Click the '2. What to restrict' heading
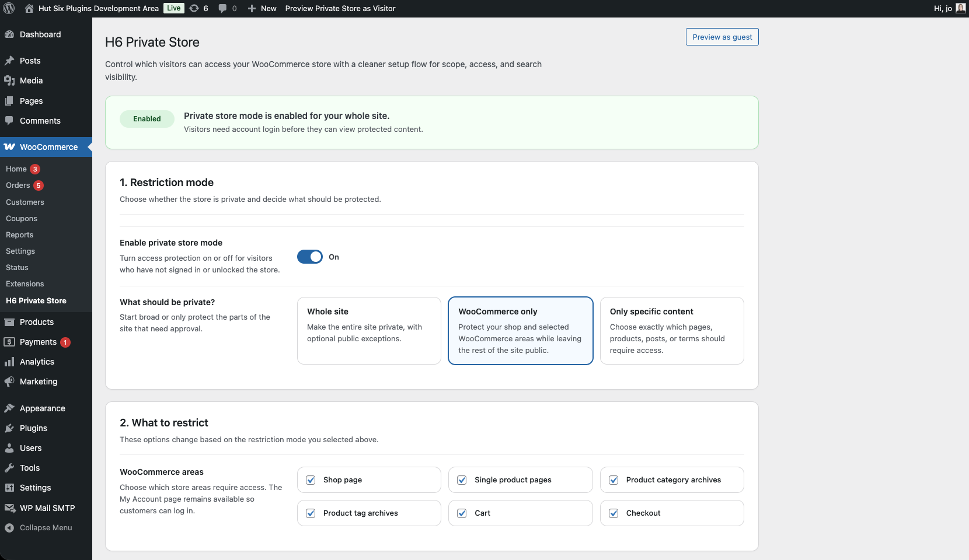The image size is (969, 560). point(164,423)
